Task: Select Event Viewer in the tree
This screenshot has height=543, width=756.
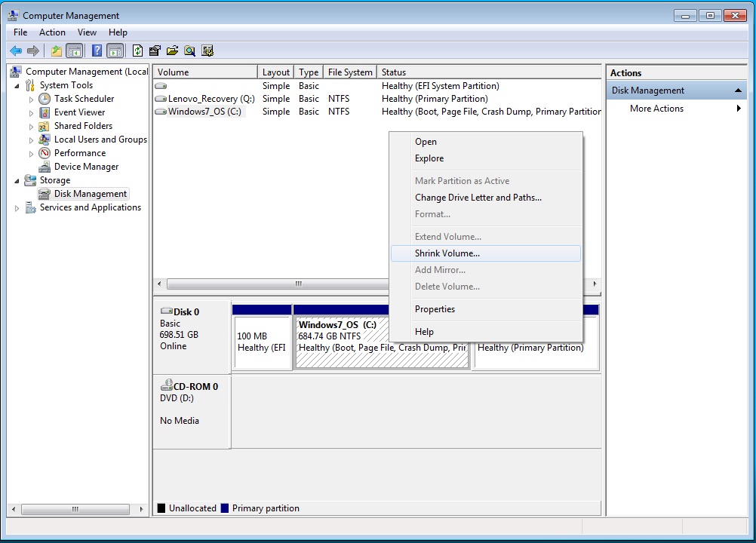Action: pyautogui.click(x=79, y=112)
